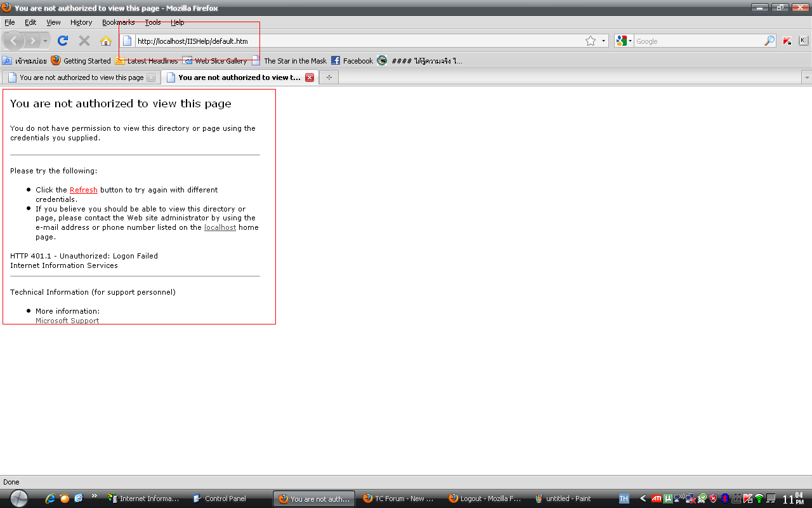Reload the page with the blue Reload icon

point(63,41)
